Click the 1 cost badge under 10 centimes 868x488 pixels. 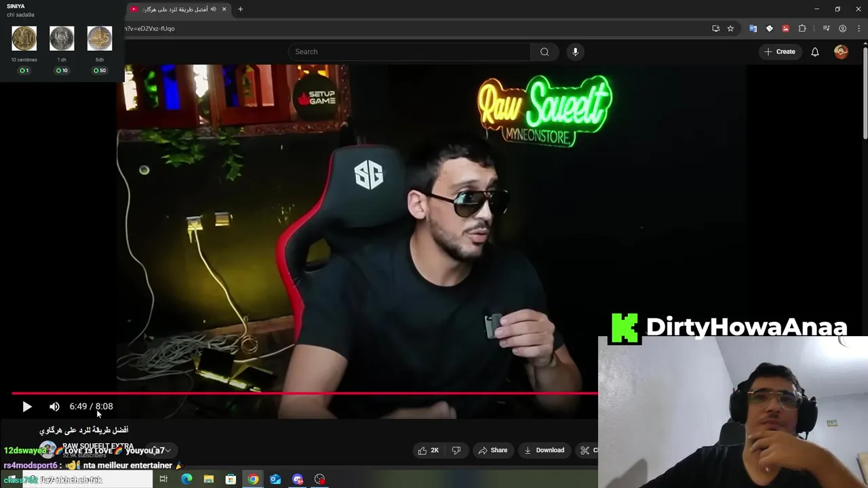pyautogui.click(x=24, y=70)
